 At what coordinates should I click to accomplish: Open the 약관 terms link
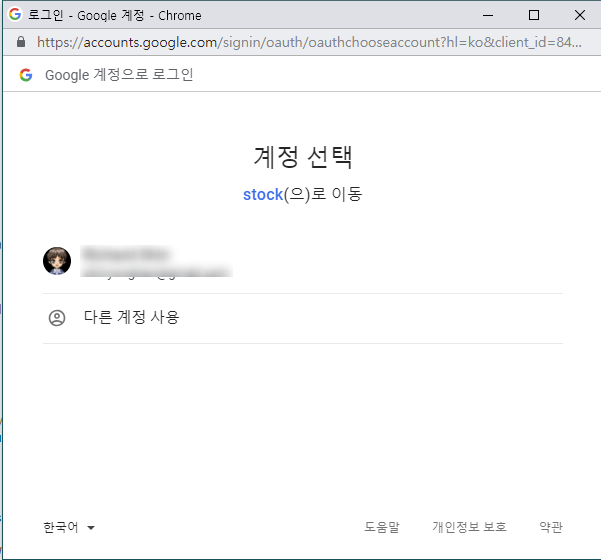tap(551, 527)
